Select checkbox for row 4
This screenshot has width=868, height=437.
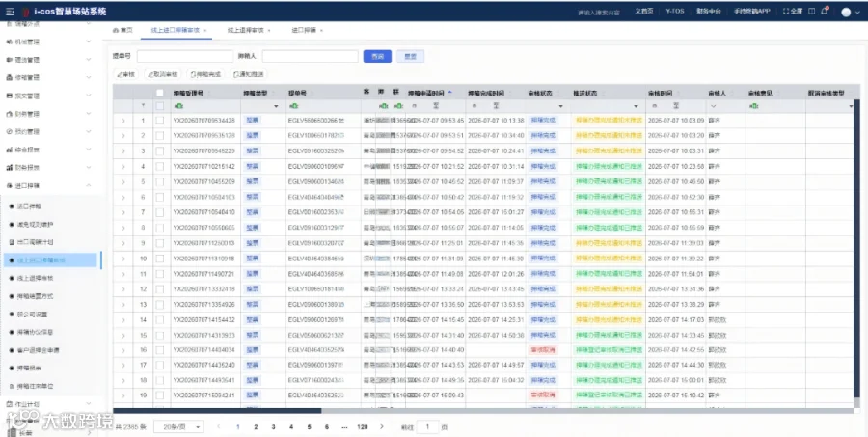coord(160,166)
